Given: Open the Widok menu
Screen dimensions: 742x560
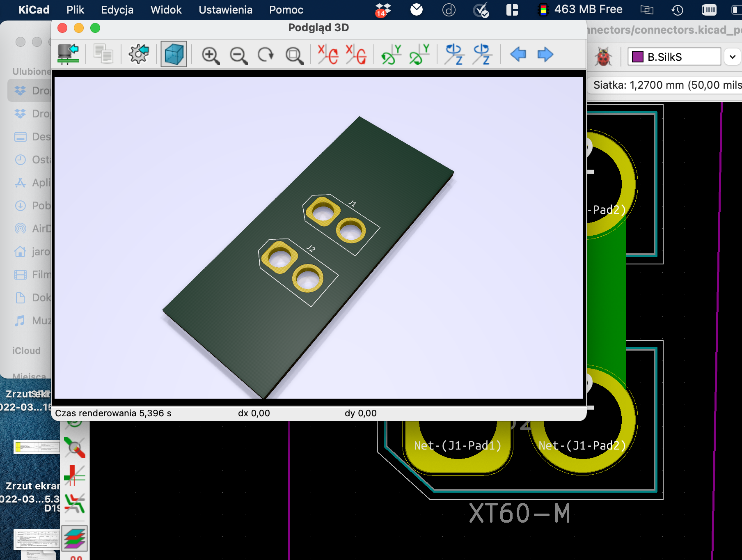Looking at the screenshot, I should tap(166, 9).
